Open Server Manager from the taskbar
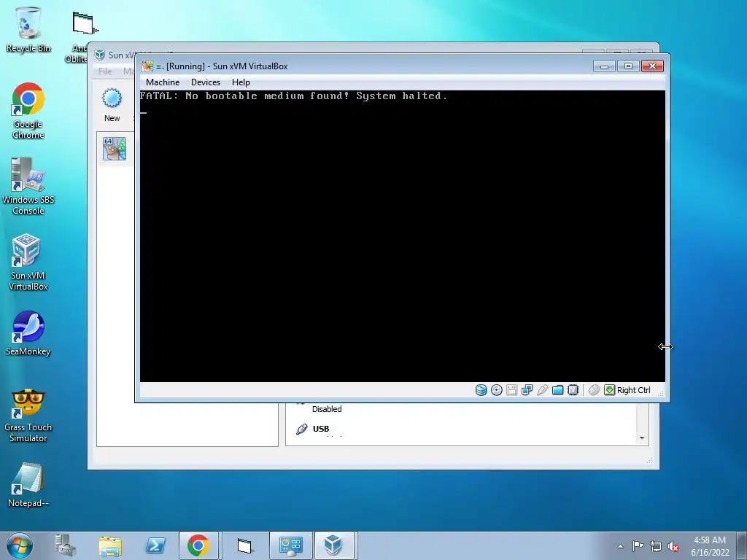 65,545
